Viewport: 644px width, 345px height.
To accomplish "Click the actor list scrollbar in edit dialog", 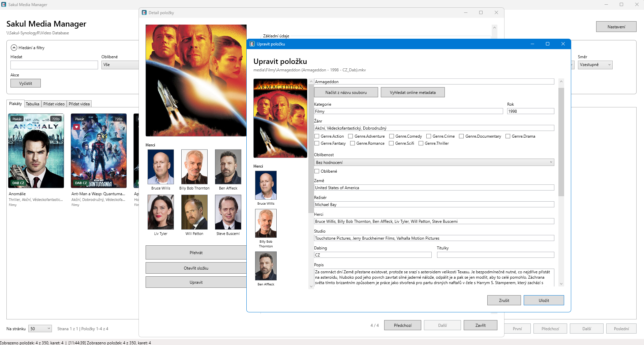I will [311, 148].
